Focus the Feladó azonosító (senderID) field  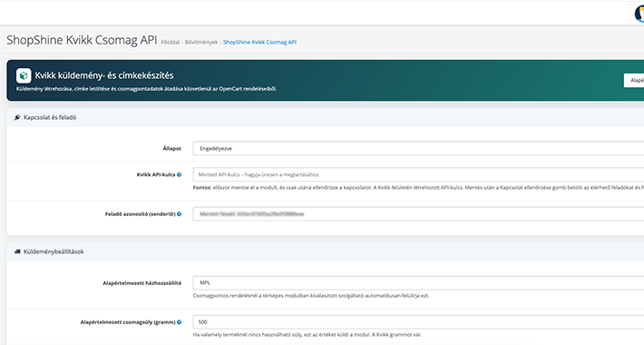[x=418, y=214]
